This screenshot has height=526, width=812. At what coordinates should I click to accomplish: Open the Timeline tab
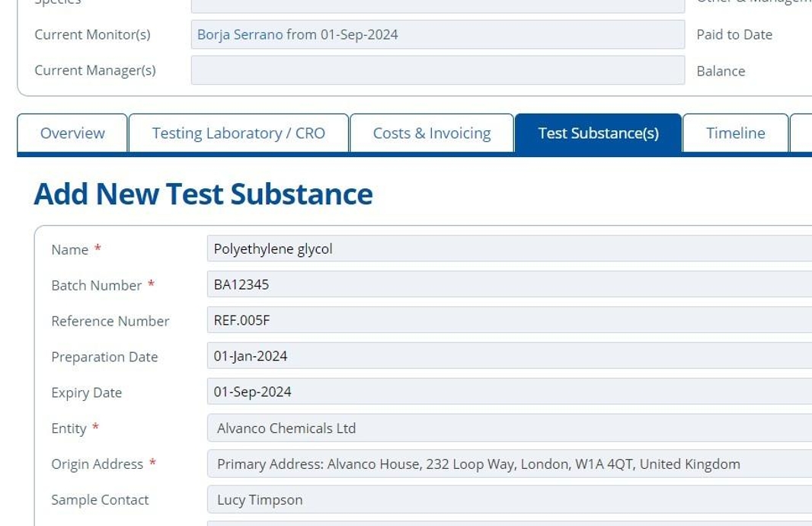pyautogui.click(x=735, y=133)
